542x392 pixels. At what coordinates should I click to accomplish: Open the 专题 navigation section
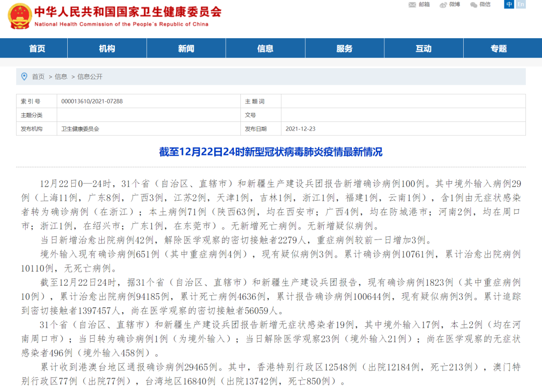(x=499, y=49)
